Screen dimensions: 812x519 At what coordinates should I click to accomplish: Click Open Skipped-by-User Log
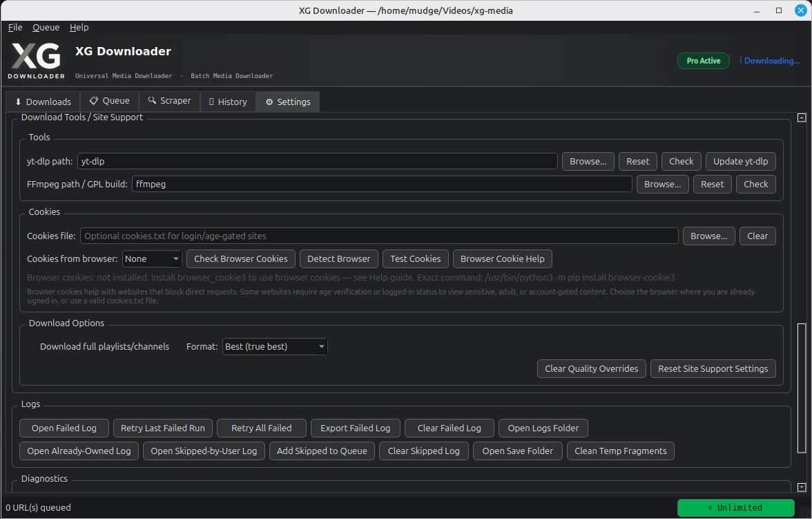[204, 451]
